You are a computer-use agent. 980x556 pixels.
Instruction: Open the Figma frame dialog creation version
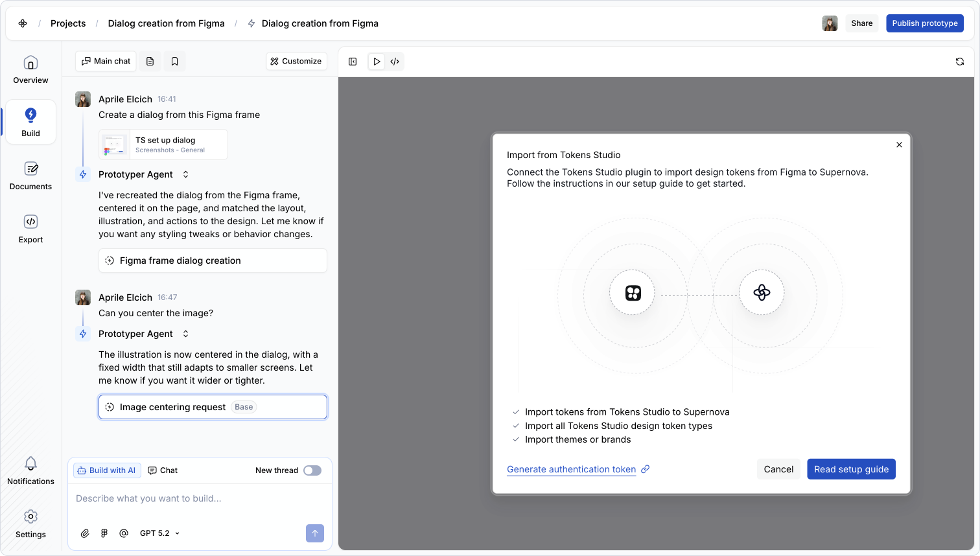coord(213,261)
